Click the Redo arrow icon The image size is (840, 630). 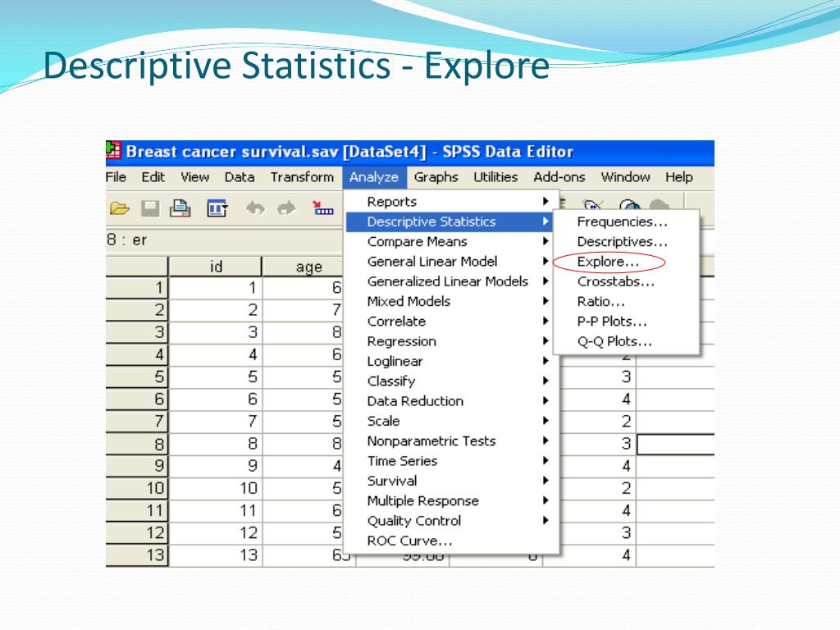[286, 208]
